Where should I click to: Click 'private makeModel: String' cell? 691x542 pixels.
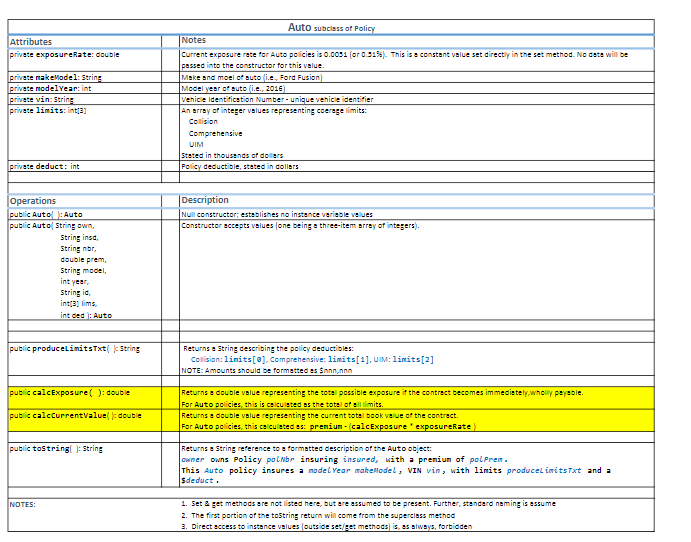[x=85, y=77]
